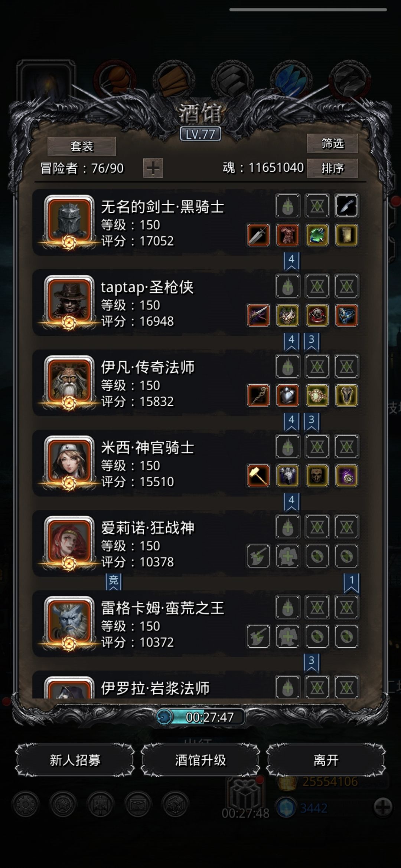
Task: Open the dagger skill slot of 黑骑士
Action: click(346, 206)
